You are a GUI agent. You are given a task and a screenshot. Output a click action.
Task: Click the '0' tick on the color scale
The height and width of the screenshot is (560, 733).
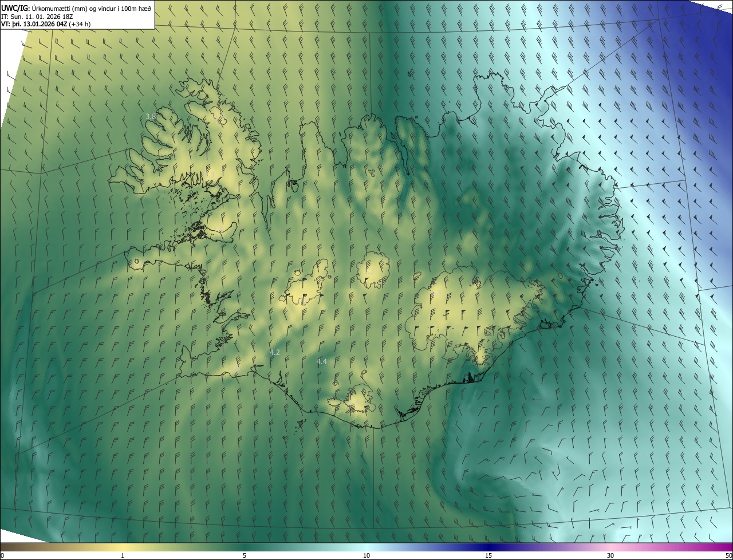point(2,555)
